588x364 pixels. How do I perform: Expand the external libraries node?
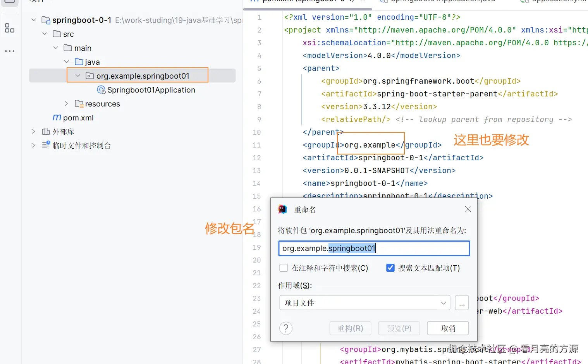(x=34, y=131)
